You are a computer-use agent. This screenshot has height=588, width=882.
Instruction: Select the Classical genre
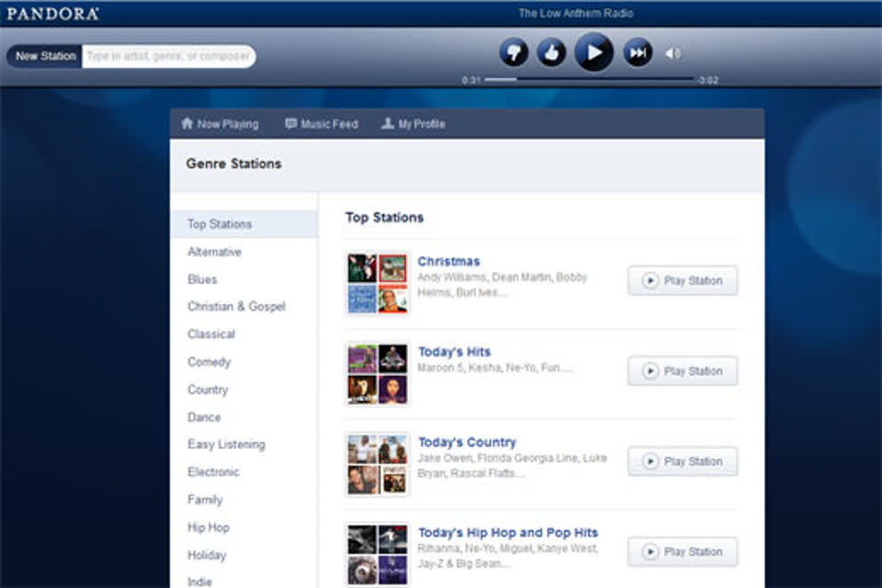[x=211, y=334]
